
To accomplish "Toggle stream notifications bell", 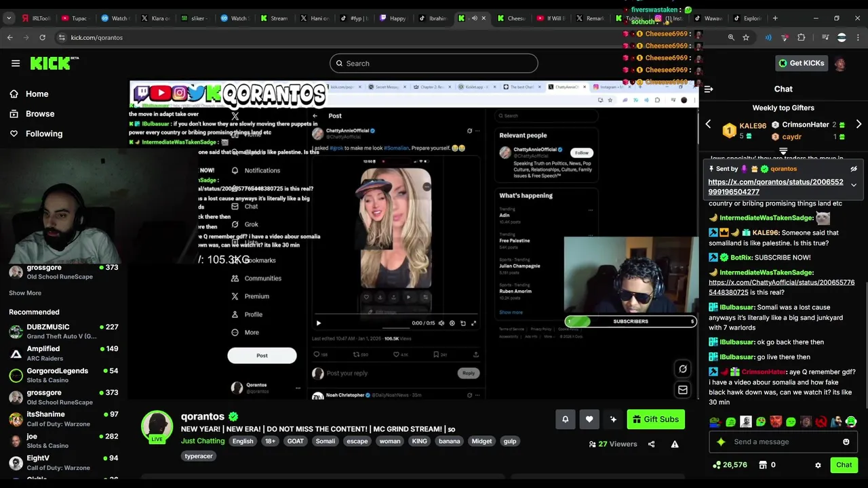I will pos(565,420).
